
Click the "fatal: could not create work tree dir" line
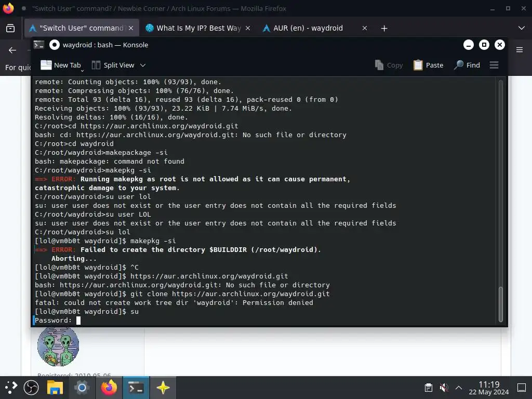pos(174,303)
